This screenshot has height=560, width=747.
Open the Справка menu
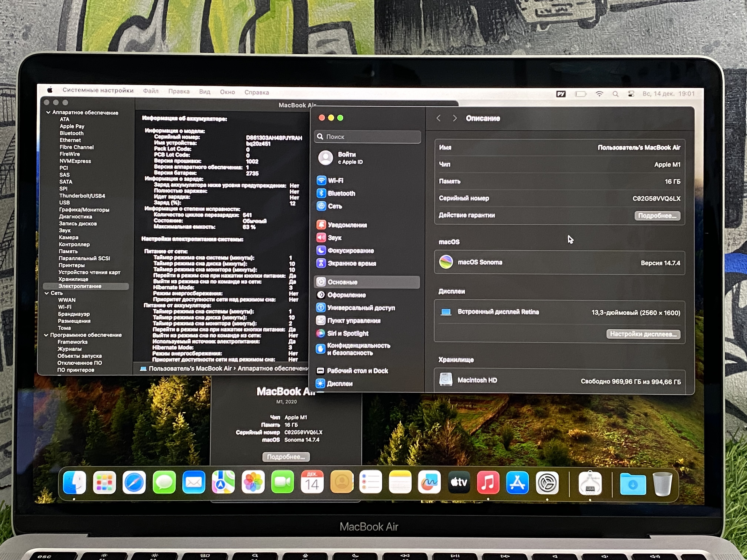257,92
